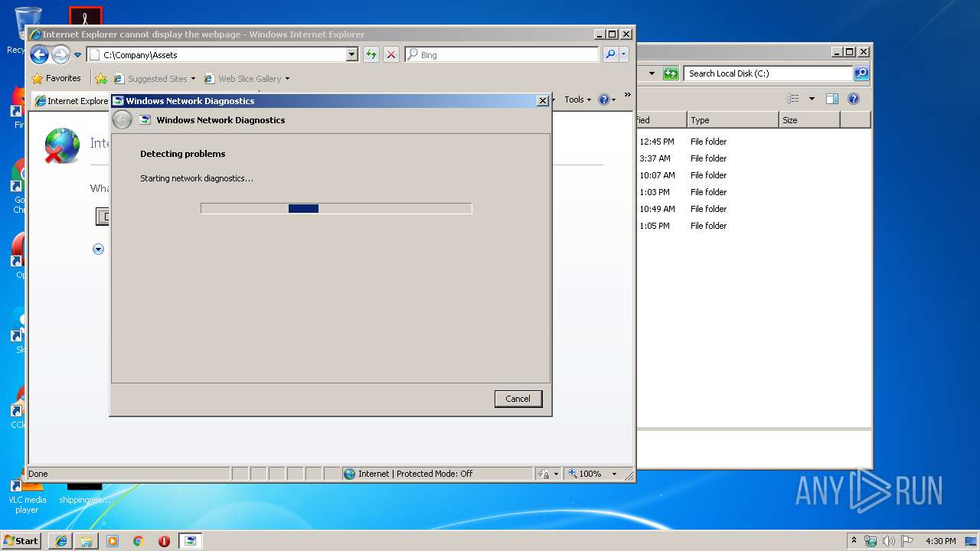Select the folder row dated 10:49 AM

(x=754, y=209)
